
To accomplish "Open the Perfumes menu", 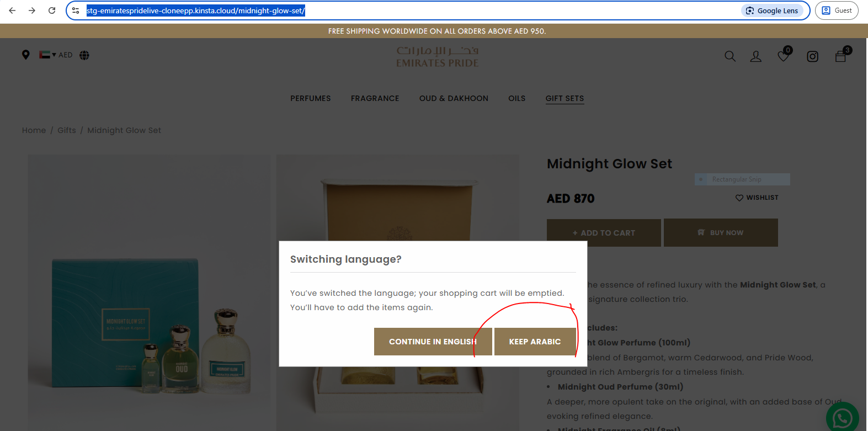I will coord(311,98).
